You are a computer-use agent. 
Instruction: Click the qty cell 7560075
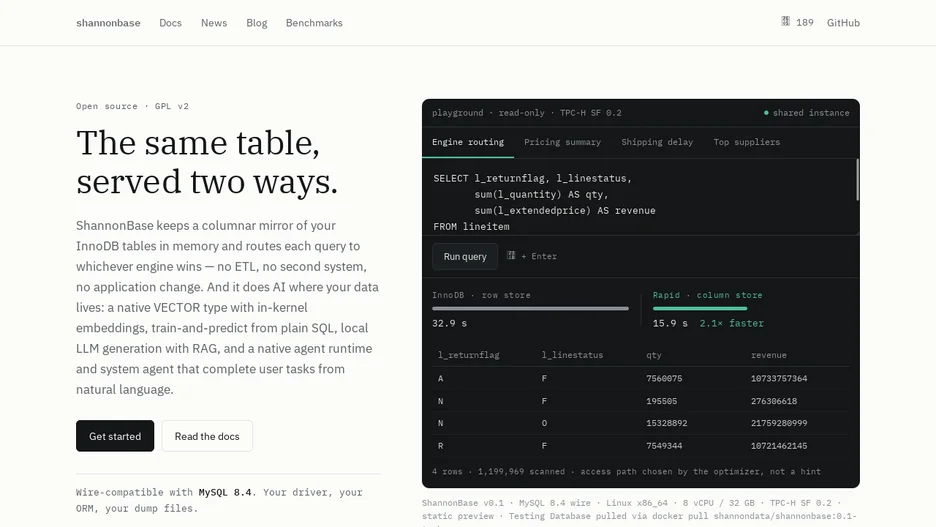664,378
